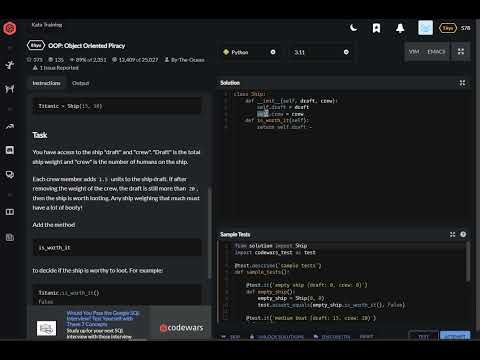Click the 12,409 of 25,027 completions stat
Screen dimensions: 480x360
[x=135, y=60]
